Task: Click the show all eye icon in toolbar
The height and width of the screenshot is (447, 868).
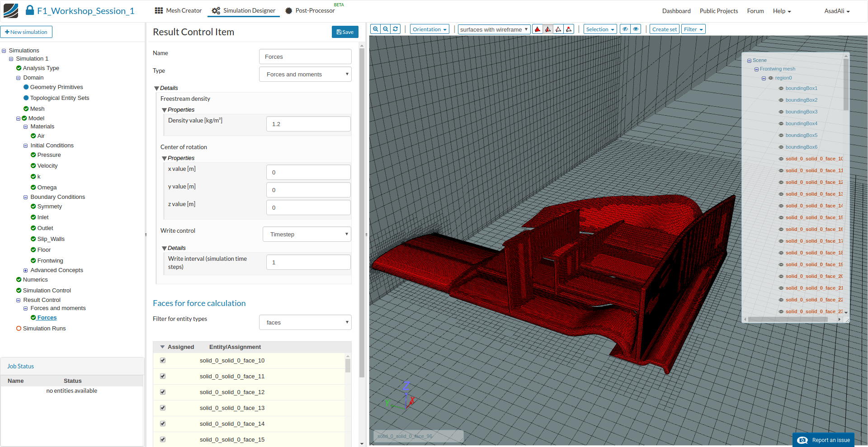Action: click(x=636, y=29)
